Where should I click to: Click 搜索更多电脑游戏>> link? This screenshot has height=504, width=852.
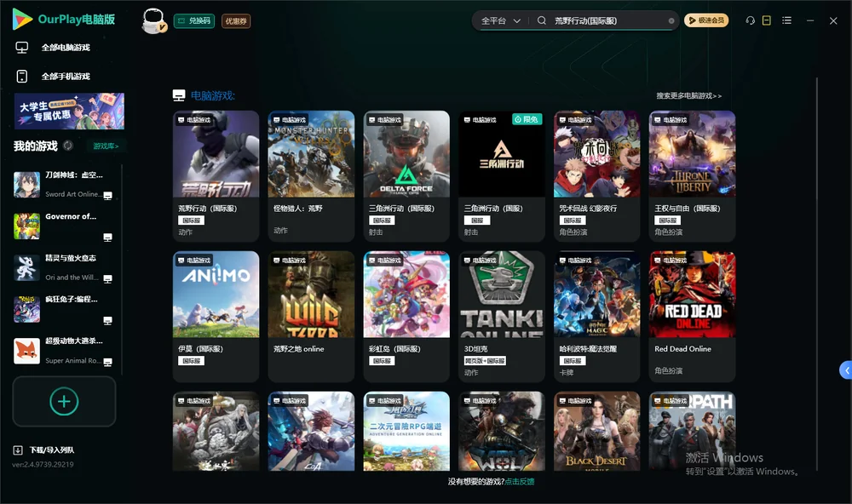click(689, 96)
